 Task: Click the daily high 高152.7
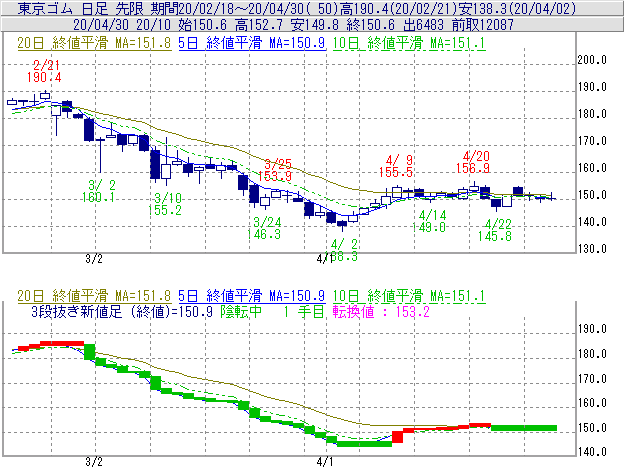259,25
